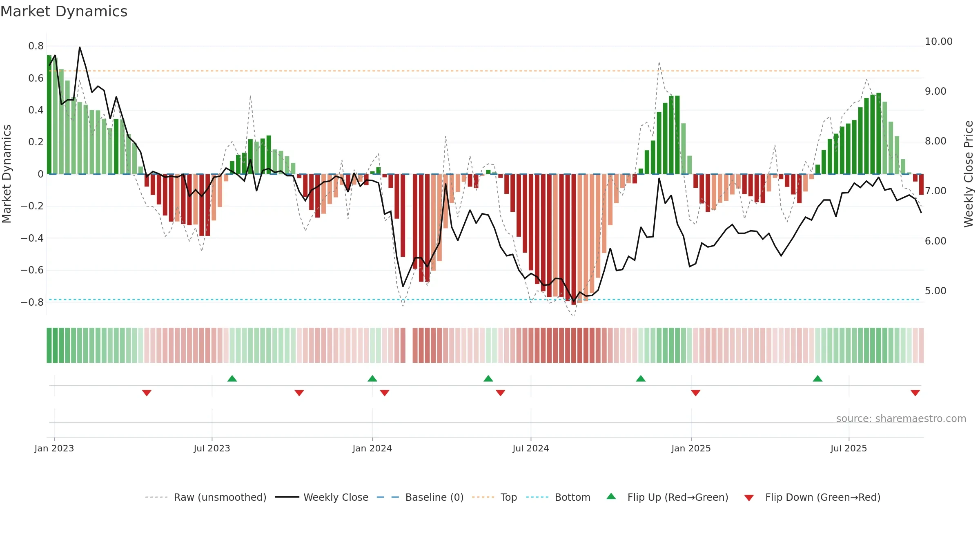
Task: Click the flip-down marker near Oct 2023
Action: click(299, 393)
